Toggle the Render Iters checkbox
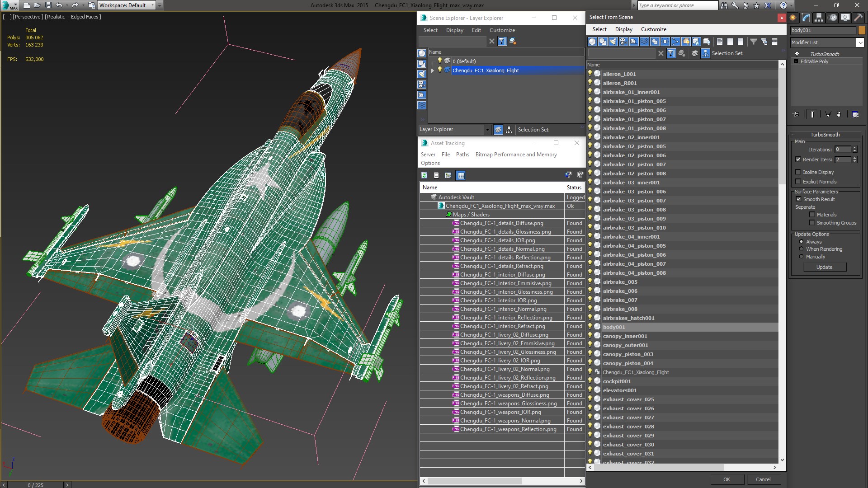This screenshot has width=868, height=488. point(798,160)
